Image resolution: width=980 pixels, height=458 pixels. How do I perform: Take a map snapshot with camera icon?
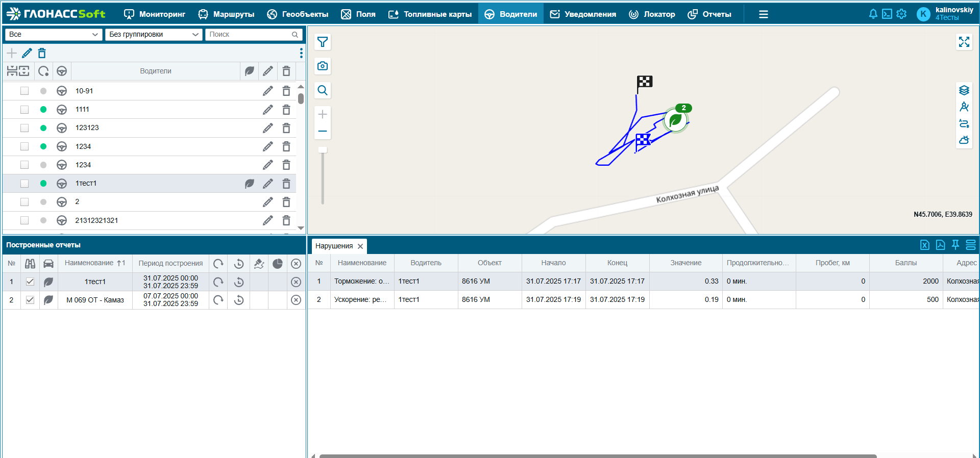tap(323, 66)
